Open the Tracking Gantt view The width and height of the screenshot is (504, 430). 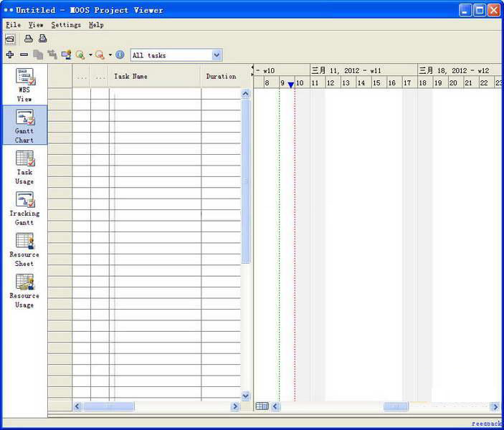click(x=24, y=209)
